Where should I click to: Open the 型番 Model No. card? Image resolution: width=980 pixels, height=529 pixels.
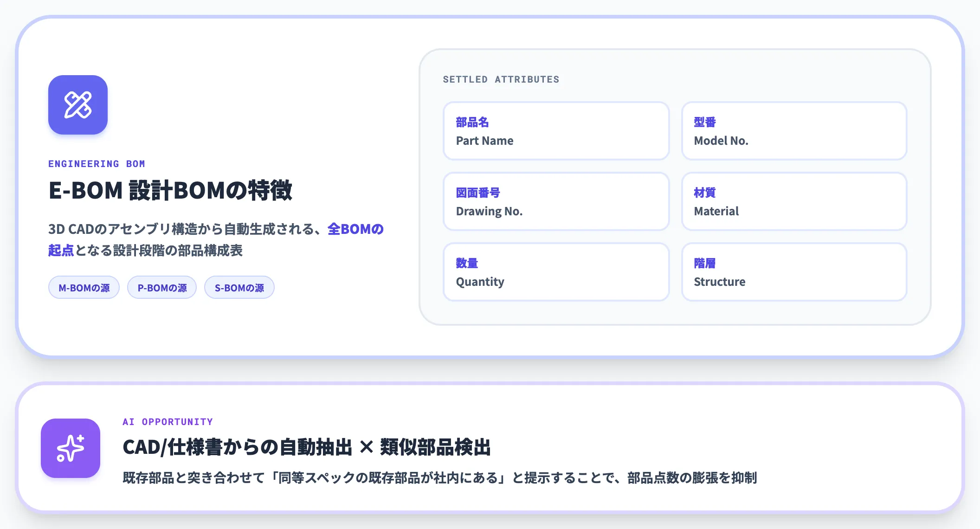point(794,131)
